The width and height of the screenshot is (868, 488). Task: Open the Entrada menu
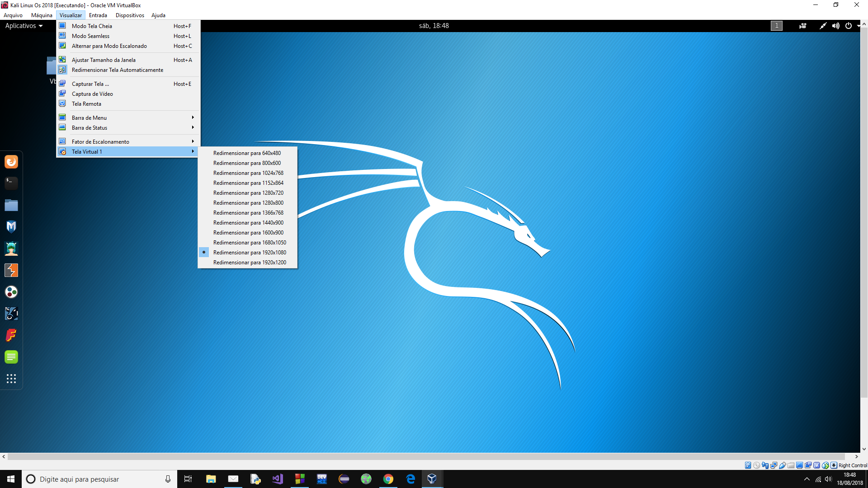tap(98, 15)
